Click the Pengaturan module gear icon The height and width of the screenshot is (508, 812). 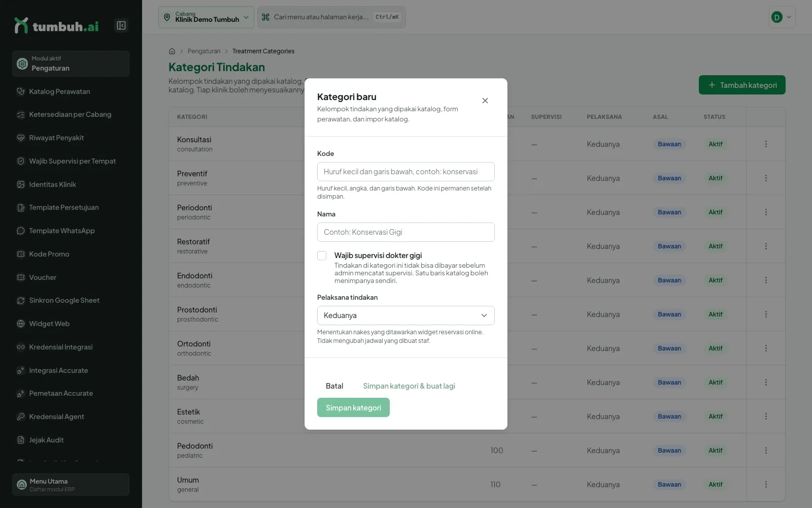[x=22, y=63]
